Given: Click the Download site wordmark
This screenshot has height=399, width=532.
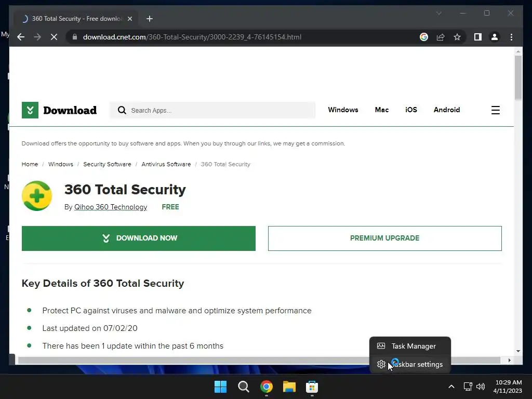Looking at the screenshot, I should pyautogui.click(x=70, y=110).
